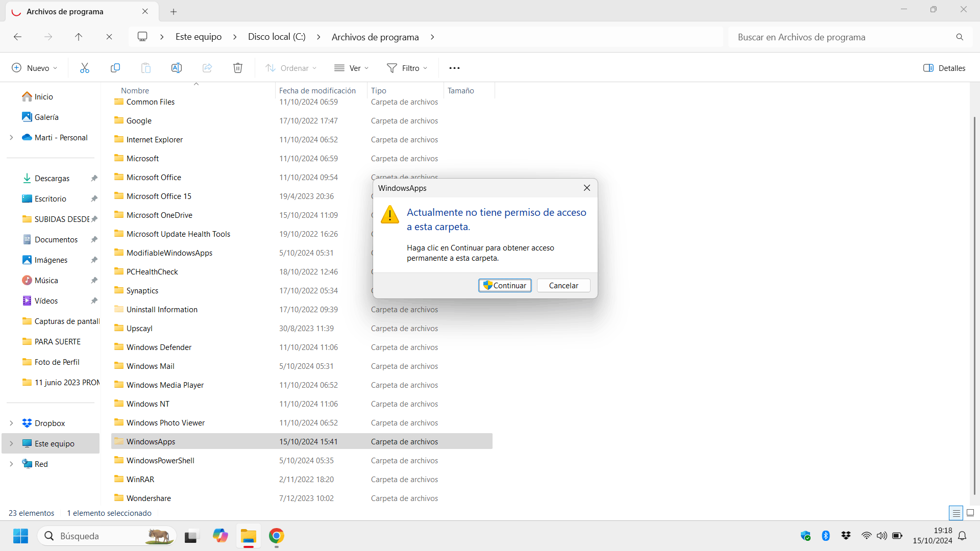Click the Copy icon in toolbar
This screenshot has width=980, height=551.
pos(115,68)
